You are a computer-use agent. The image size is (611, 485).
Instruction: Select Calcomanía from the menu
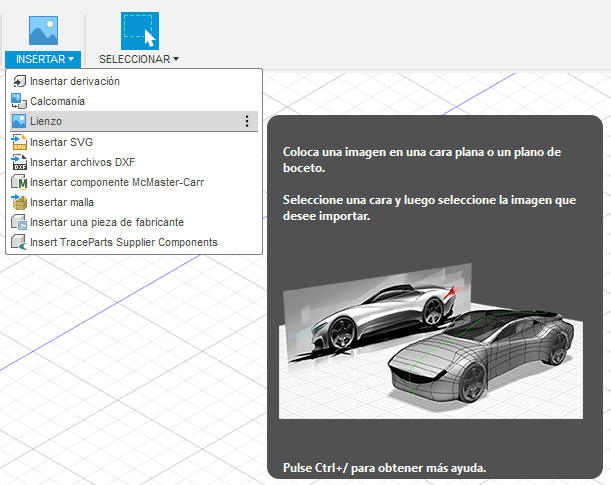pyautogui.click(x=134, y=101)
